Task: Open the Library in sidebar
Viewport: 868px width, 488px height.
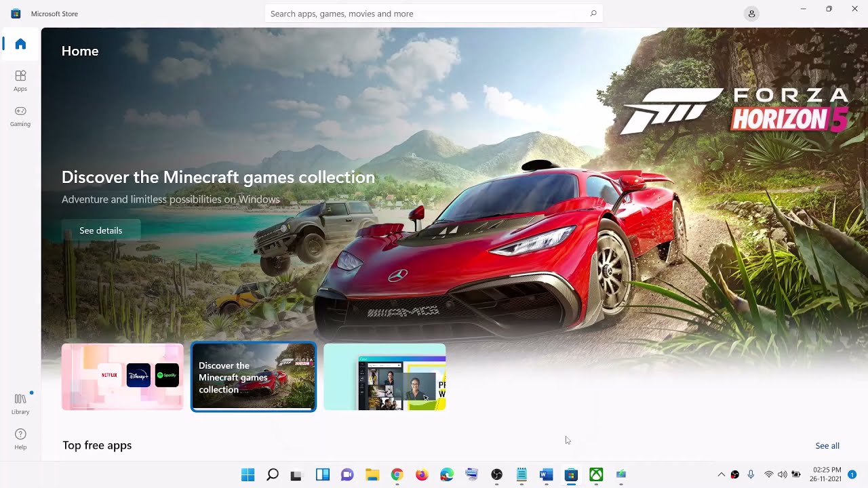Action: (20, 404)
